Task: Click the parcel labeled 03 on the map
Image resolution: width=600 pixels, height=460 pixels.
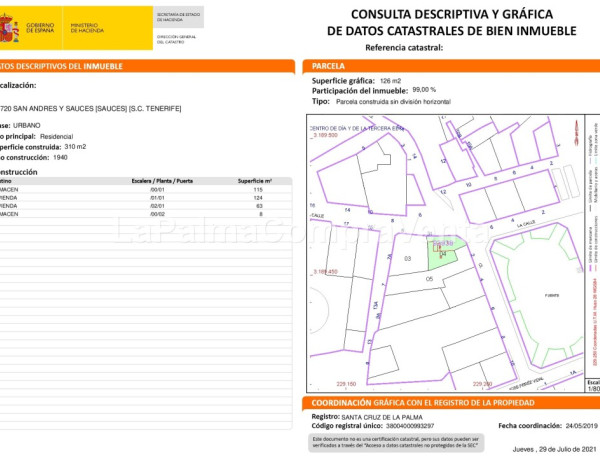Action: pos(407,259)
